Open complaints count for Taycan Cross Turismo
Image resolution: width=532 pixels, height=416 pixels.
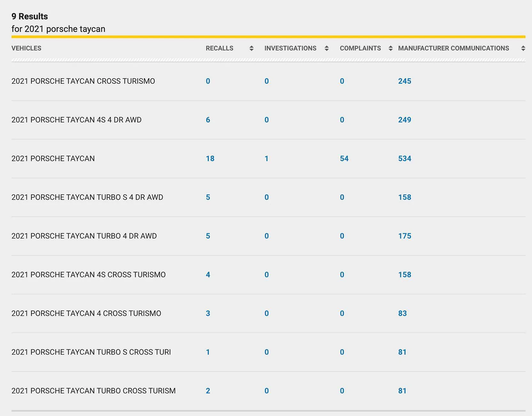pos(342,81)
